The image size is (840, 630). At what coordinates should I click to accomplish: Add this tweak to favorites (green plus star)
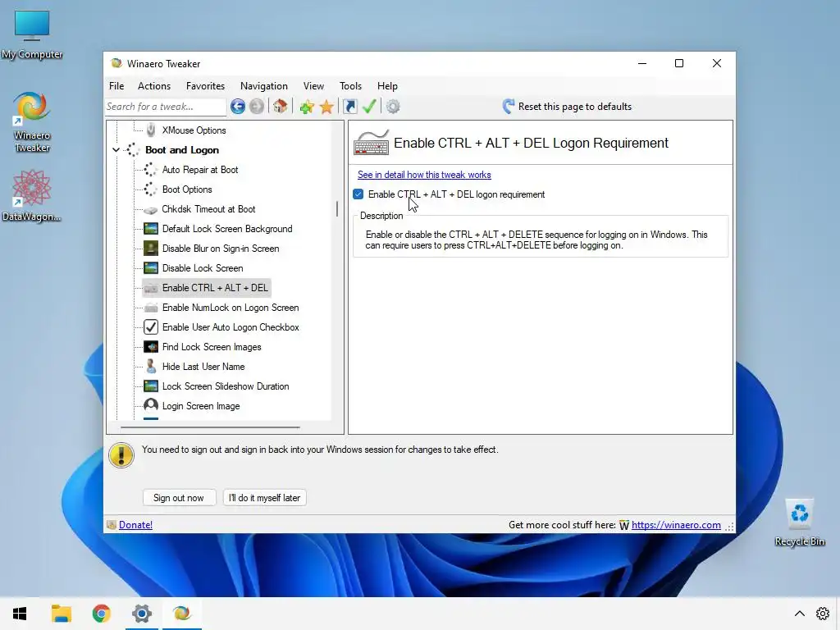point(307,107)
